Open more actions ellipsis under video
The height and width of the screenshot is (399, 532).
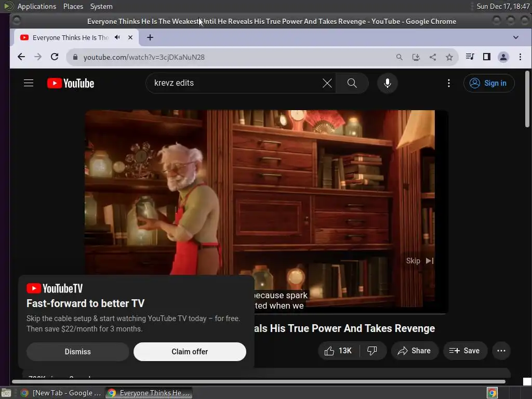tap(501, 351)
